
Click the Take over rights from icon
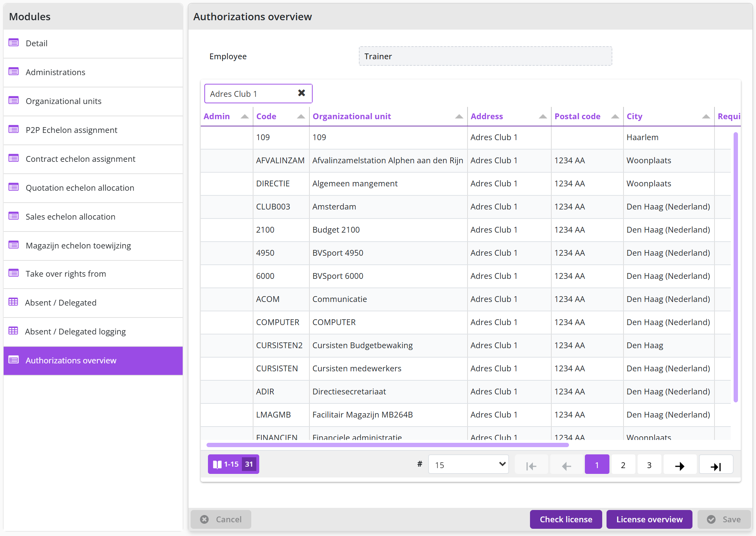(14, 273)
